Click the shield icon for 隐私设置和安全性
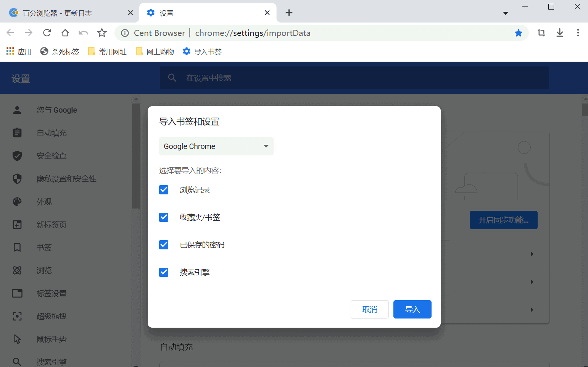 click(17, 179)
